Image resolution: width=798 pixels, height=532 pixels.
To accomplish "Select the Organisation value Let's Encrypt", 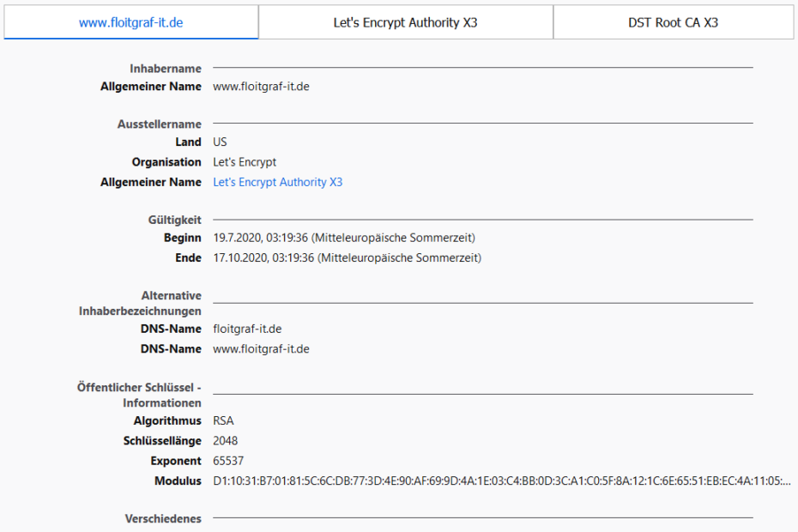I will tap(245, 162).
